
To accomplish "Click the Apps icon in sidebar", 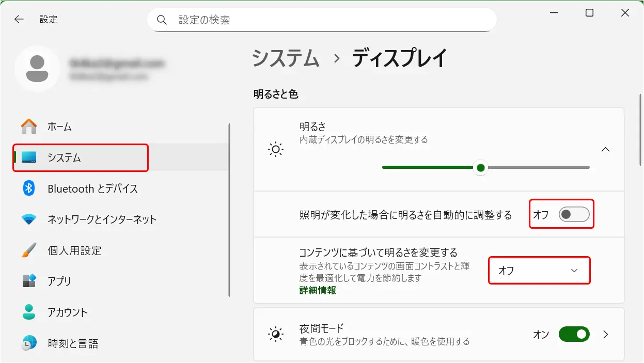I will point(29,281).
